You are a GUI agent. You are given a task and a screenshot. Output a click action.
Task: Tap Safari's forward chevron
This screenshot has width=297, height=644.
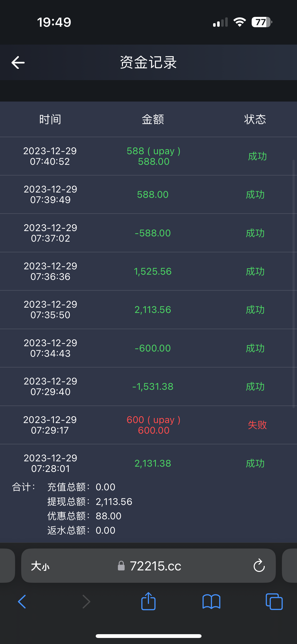pos(86,602)
